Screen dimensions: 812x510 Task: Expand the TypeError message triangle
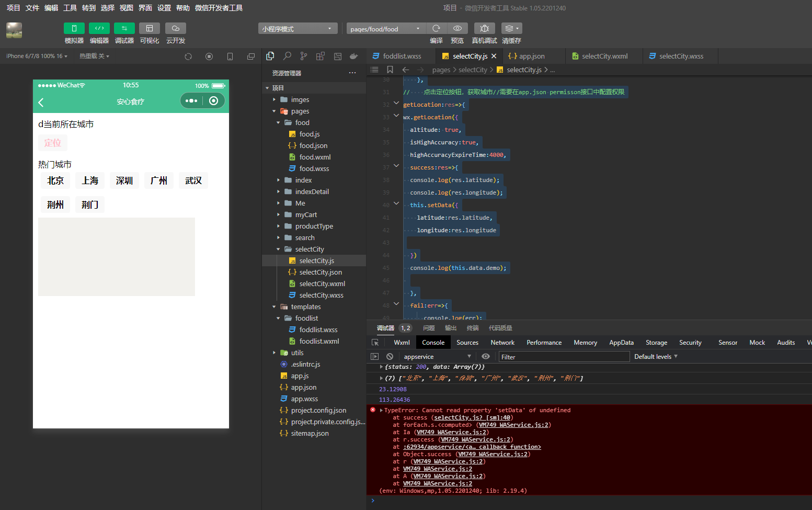[x=381, y=410]
